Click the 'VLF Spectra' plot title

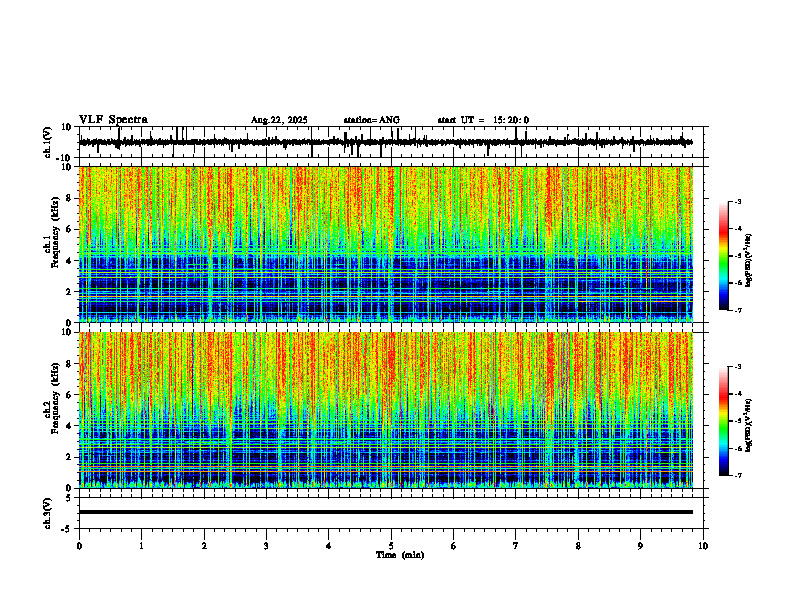coord(113,120)
